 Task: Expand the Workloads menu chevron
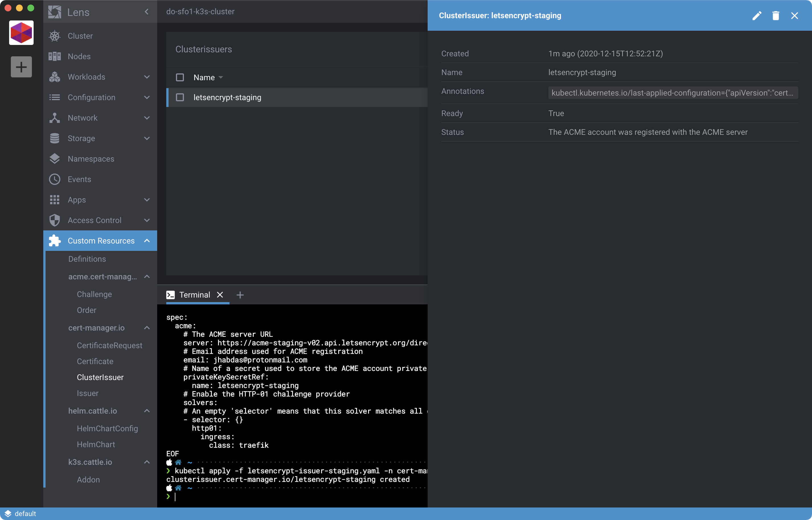[147, 77]
